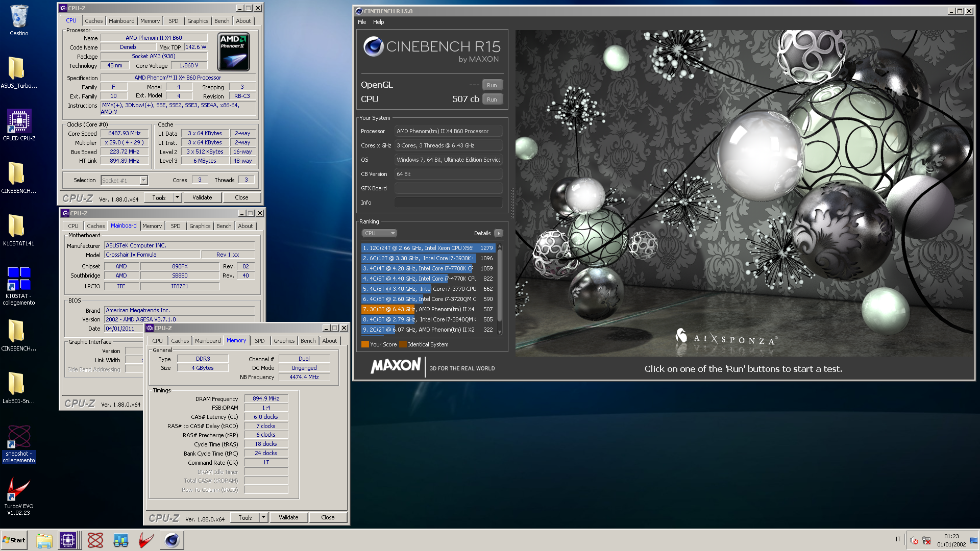Viewport: 980px width, 551px height.
Task: Run the OpenGL benchmark
Action: click(x=492, y=85)
